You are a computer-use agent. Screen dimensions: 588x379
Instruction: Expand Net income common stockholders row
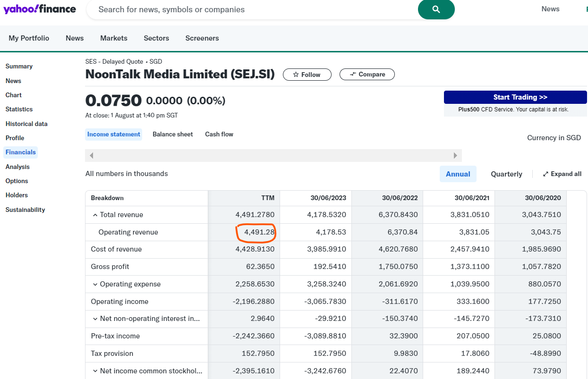click(95, 371)
